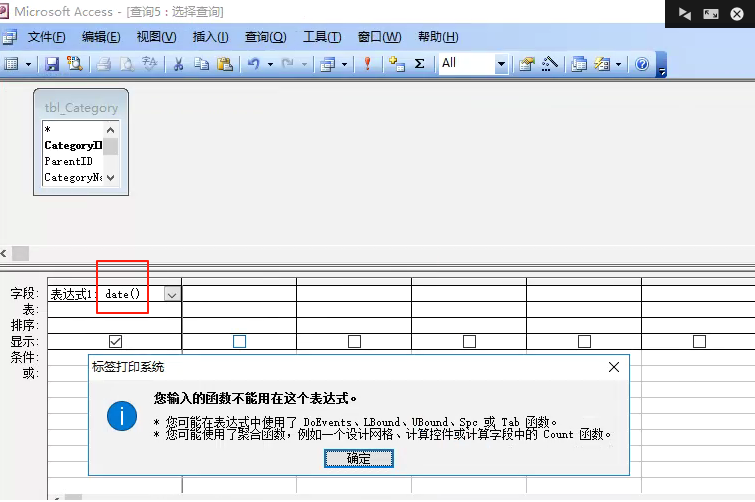The height and width of the screenshot is (502, 755).
Task: Open the 工具(T) menu
Action: [x=322, y=37]
